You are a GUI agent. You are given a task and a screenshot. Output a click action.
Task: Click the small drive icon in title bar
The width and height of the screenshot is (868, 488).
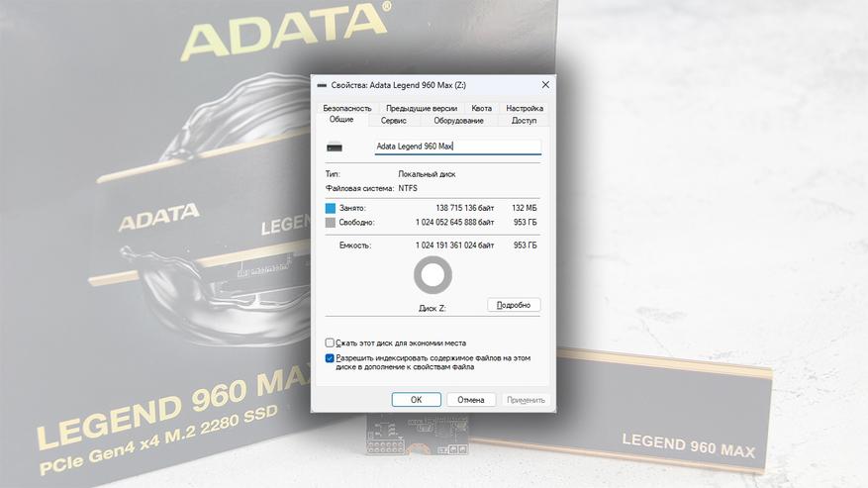point(322,85)
